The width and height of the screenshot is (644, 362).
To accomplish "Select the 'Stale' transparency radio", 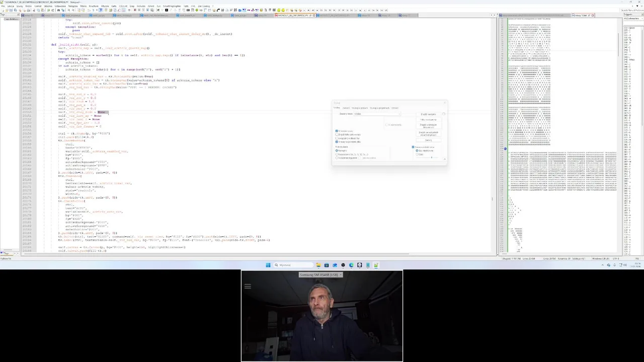I will coord(417,154).
